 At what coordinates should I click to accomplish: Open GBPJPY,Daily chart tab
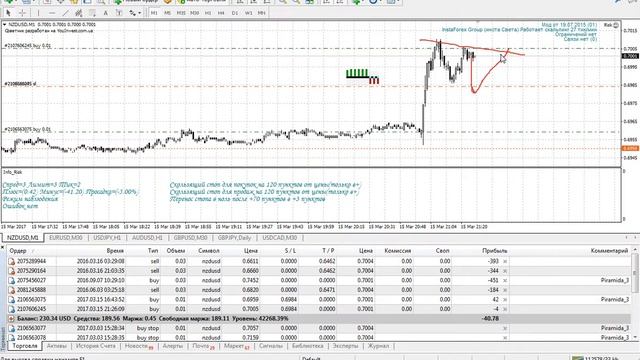234,238
